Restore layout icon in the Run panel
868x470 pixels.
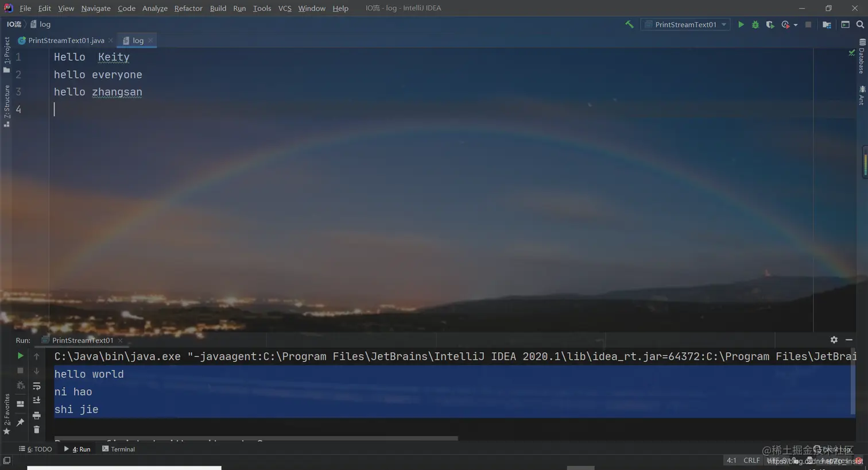[20, 404]
